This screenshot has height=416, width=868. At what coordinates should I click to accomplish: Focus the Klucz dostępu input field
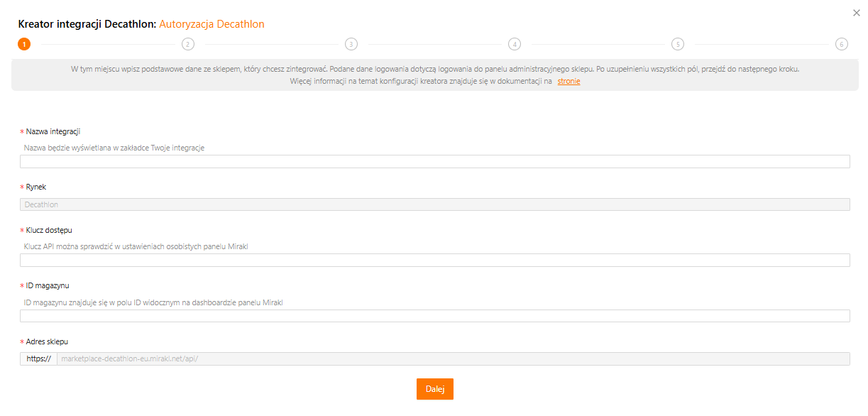pos(434,261)
